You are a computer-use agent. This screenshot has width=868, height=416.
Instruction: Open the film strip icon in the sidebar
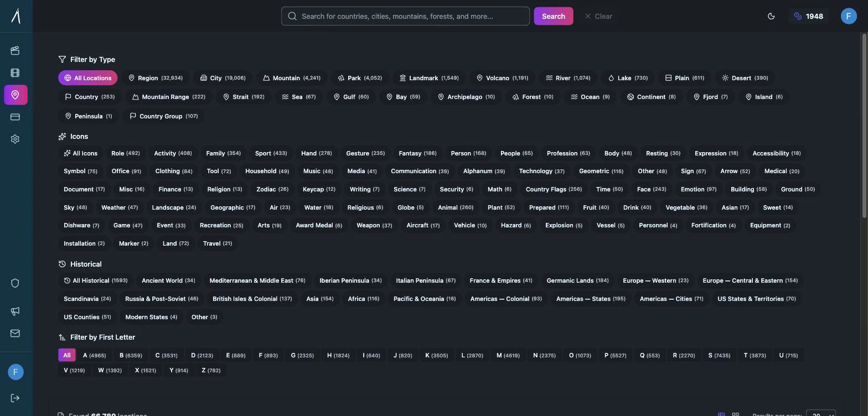click(15, 72)
